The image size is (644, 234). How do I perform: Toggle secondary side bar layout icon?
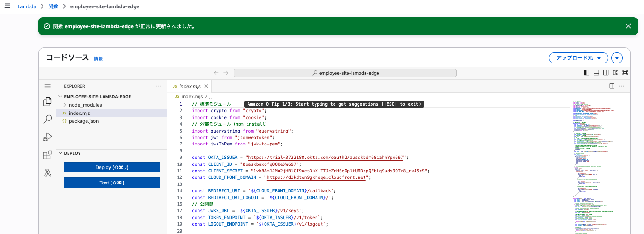[606, 73]
